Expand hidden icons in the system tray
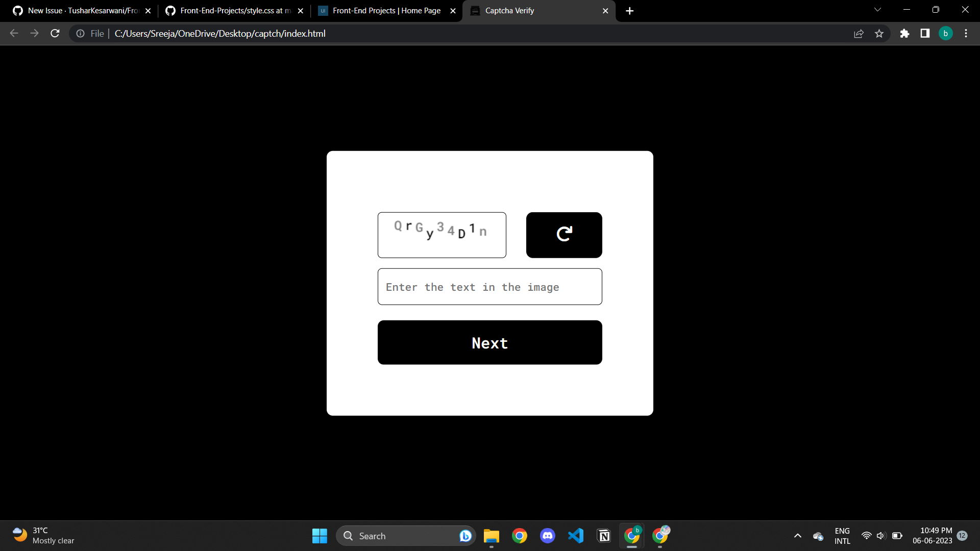 click(x=797, y=536)
